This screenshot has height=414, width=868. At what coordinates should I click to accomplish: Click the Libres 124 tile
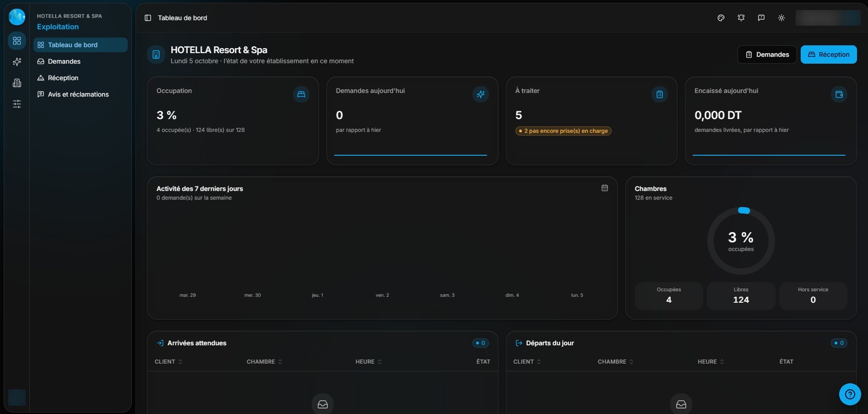click(x=741, y=296)
